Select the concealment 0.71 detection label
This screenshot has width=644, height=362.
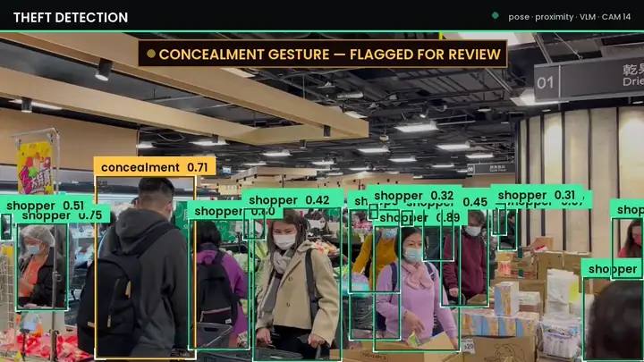pos(155,166)
